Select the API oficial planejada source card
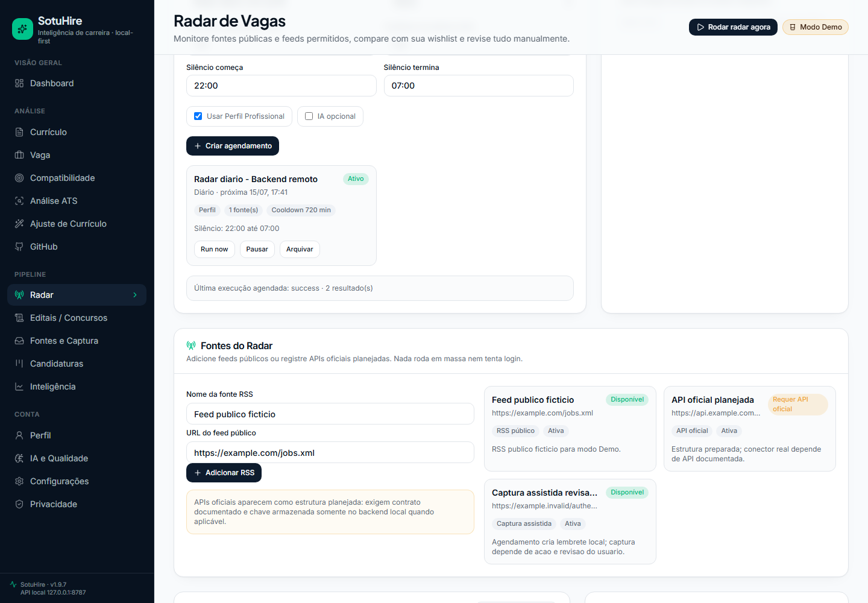Viewport: 868px width, 603px height. [x=750, y=429]
